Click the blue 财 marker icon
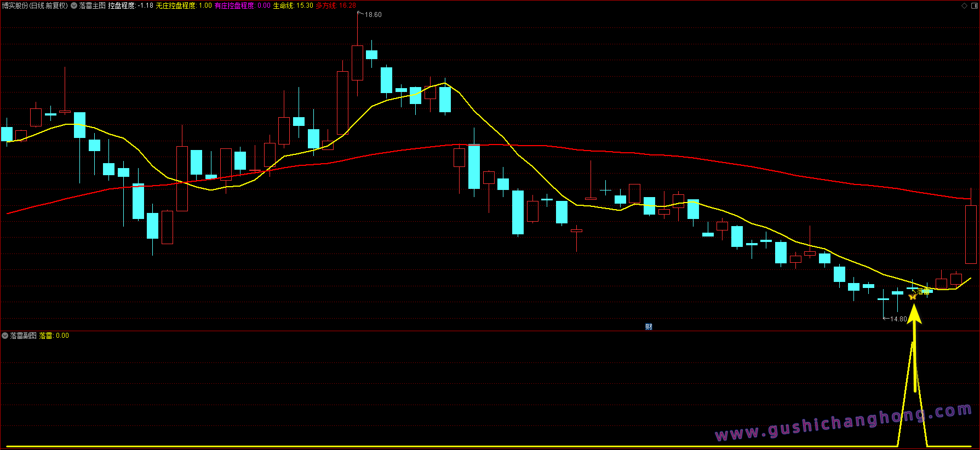The image size is (980, 450). point(649,327)
